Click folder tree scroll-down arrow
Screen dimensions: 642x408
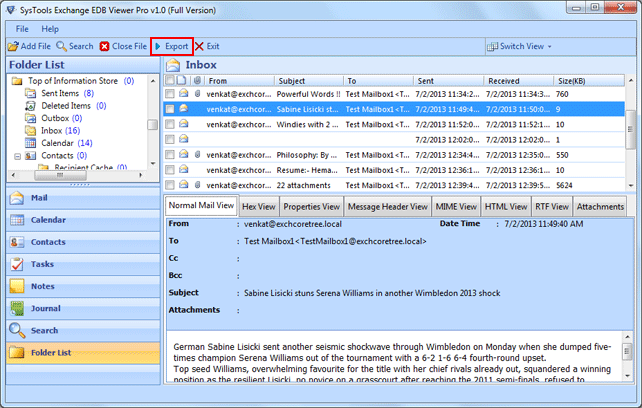pos(153,164)
